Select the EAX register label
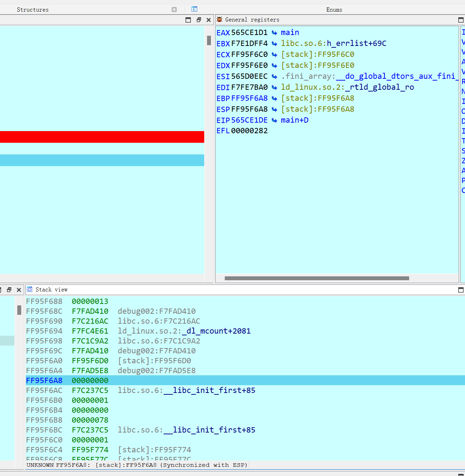 pos(223,33)
